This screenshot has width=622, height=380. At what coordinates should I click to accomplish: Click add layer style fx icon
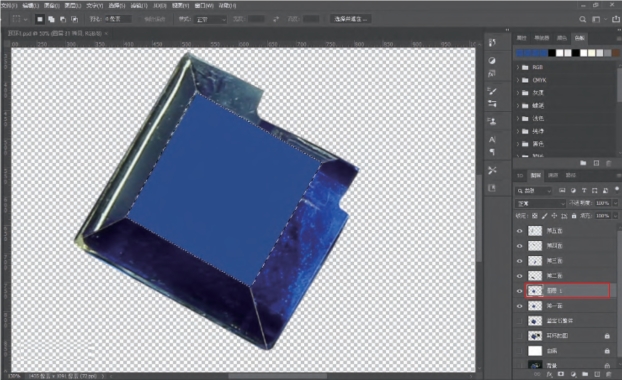[549, 374]
